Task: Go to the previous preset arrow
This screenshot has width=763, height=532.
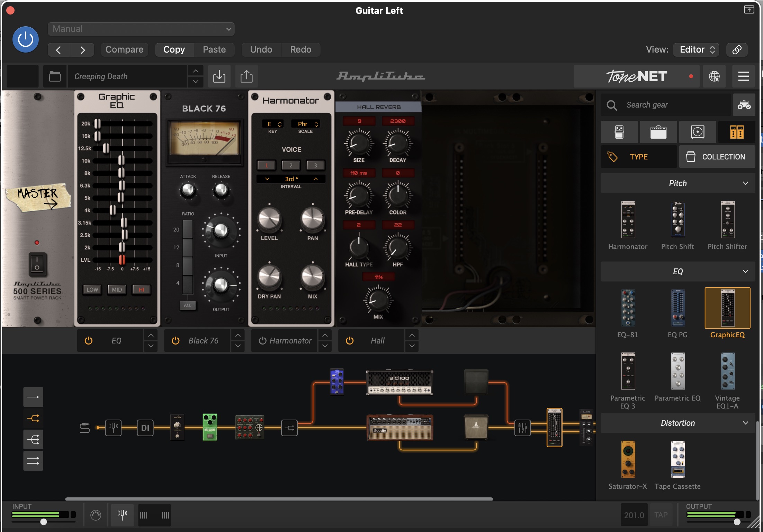Action: (59, 50)
